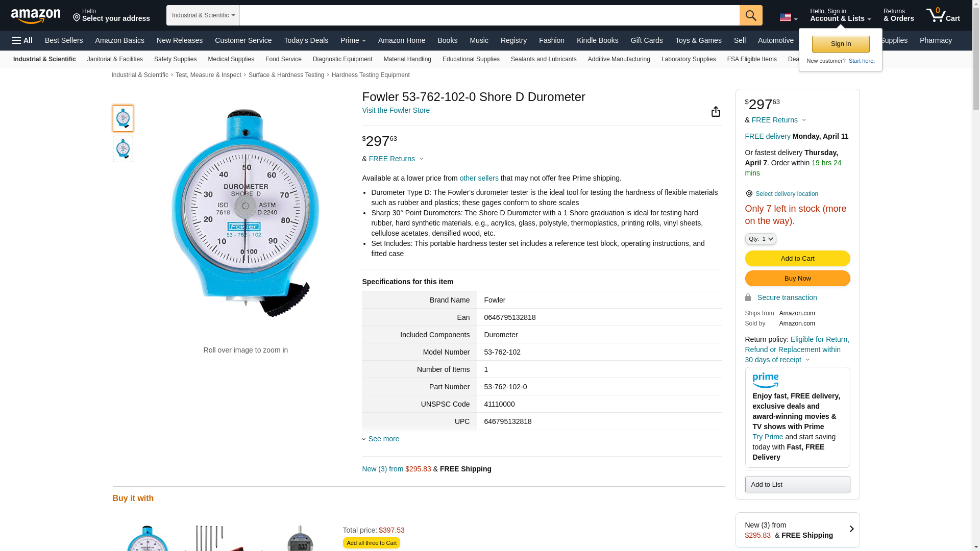Click into the search input field
This screenshot has height=551, width=980.
pos(489,15)
